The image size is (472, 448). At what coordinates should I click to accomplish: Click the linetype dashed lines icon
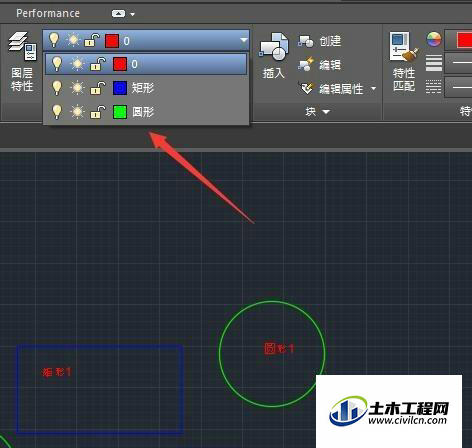(x=434, y=87)
